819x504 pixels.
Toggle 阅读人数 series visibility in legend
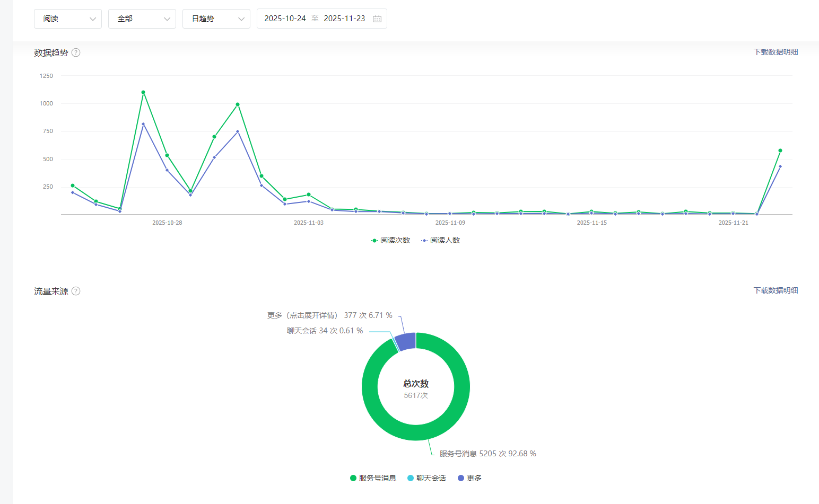click(x=445, y=241)
